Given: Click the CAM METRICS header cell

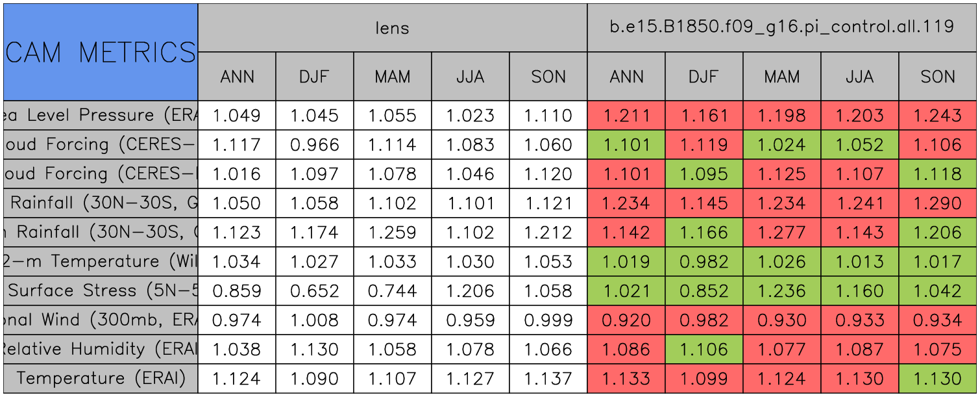Looking at the screenshot, I should coord(101,52).
